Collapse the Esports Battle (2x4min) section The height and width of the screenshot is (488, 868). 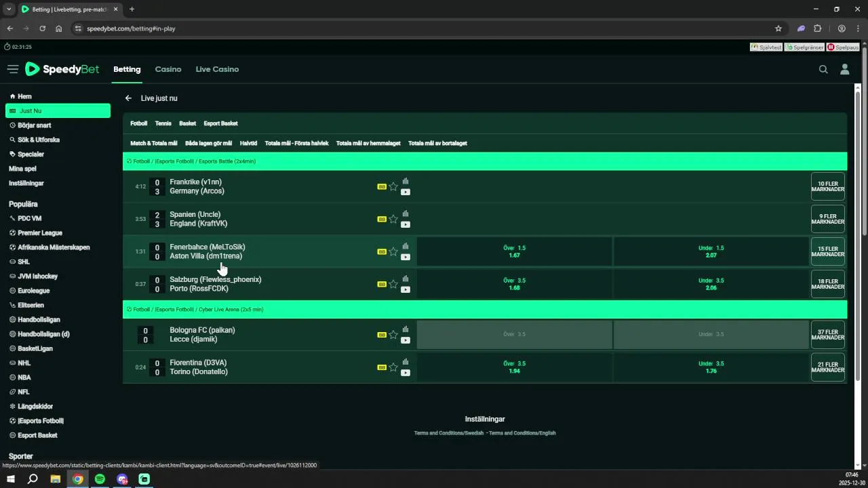click(485, 161)
